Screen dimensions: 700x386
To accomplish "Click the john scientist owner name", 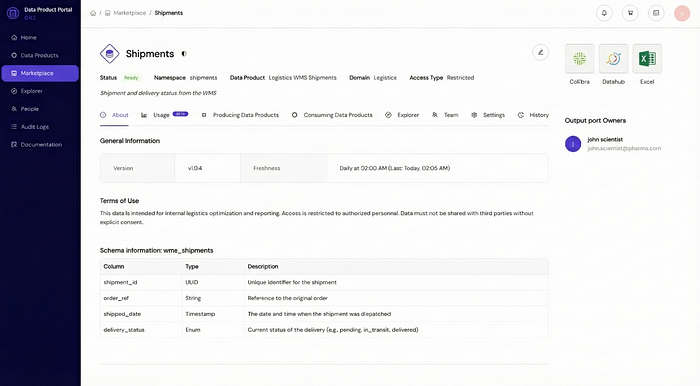I will 605,139.
